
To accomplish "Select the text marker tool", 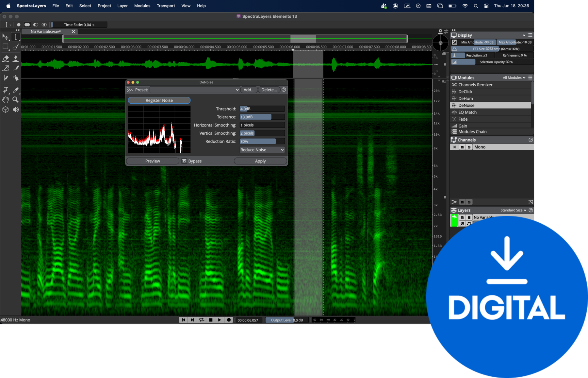I will point(6,90).
